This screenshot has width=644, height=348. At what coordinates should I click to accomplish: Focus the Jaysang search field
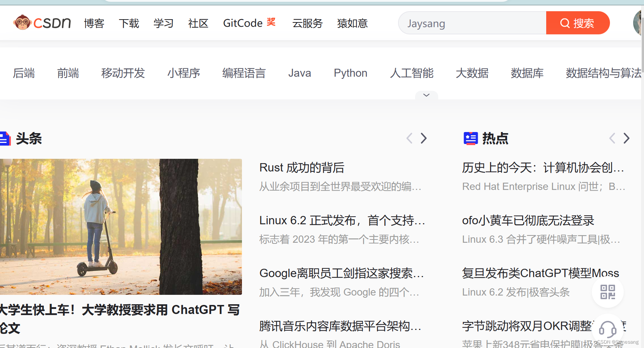coord(472,23)
